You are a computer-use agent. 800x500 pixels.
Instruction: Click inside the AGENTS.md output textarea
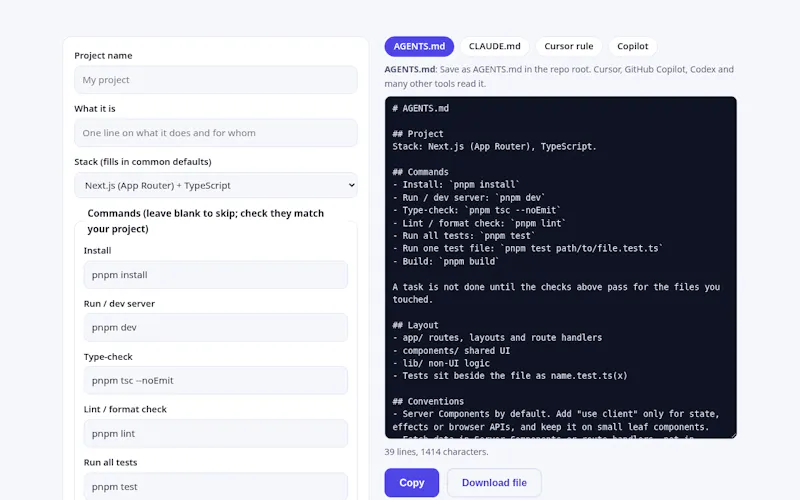(560, 267)
